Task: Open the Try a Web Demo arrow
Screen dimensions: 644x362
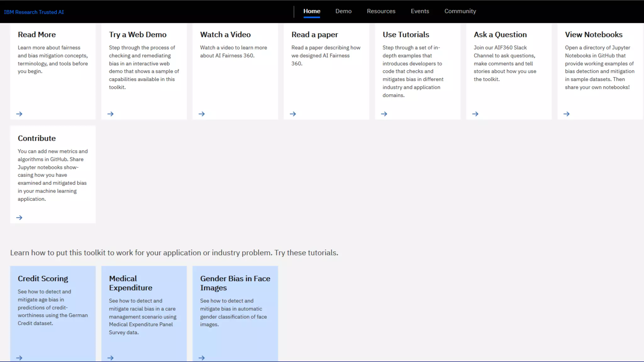Action: click(x=110, y=114)
